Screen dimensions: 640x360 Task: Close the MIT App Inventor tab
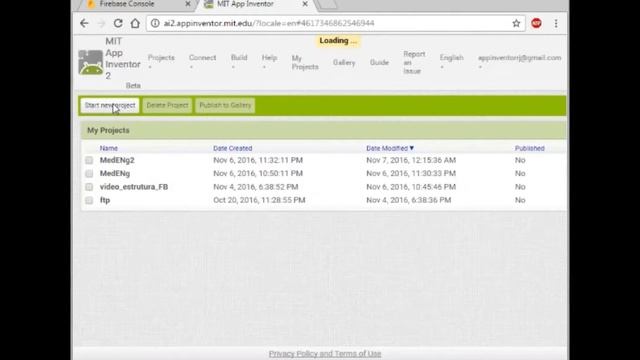tap(305, 4)
